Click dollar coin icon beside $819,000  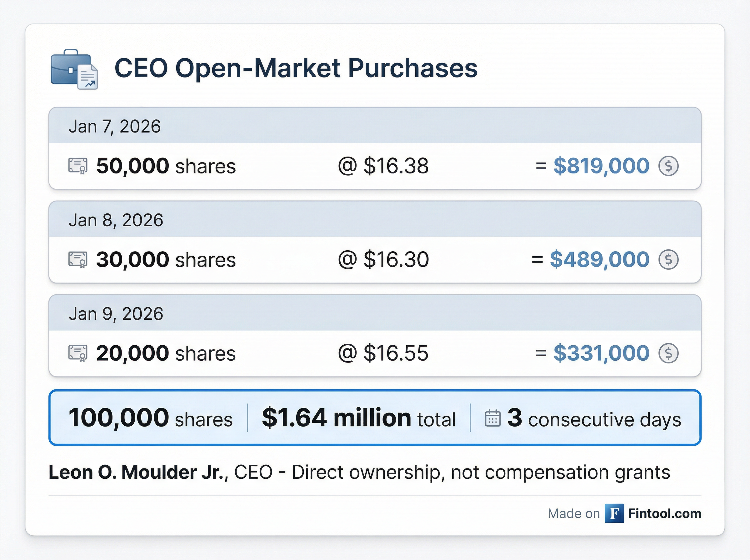(x=668, y=166)
